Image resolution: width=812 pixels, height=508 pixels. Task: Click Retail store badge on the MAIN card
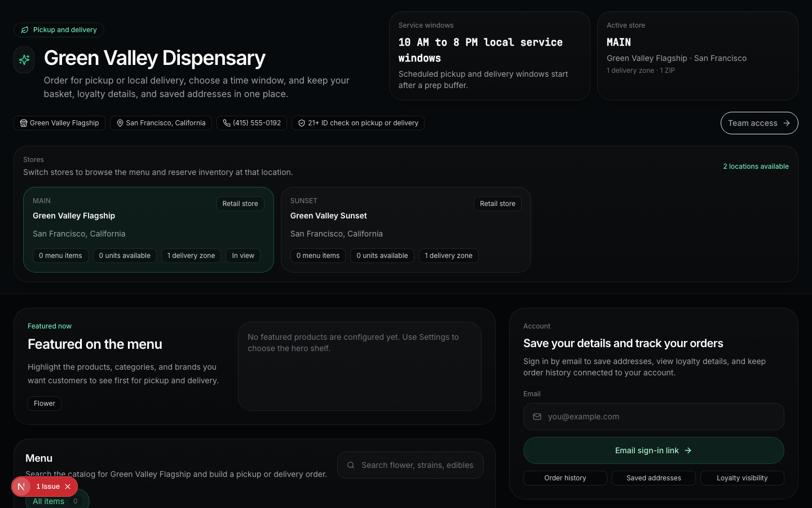pos(240,204)
